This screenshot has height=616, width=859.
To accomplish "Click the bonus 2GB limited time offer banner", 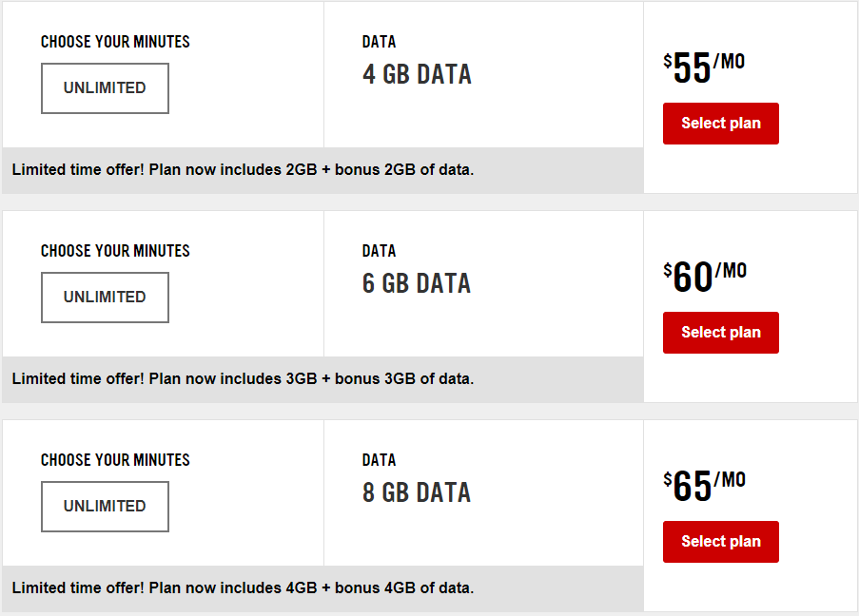I will click(x=322, y=170).
